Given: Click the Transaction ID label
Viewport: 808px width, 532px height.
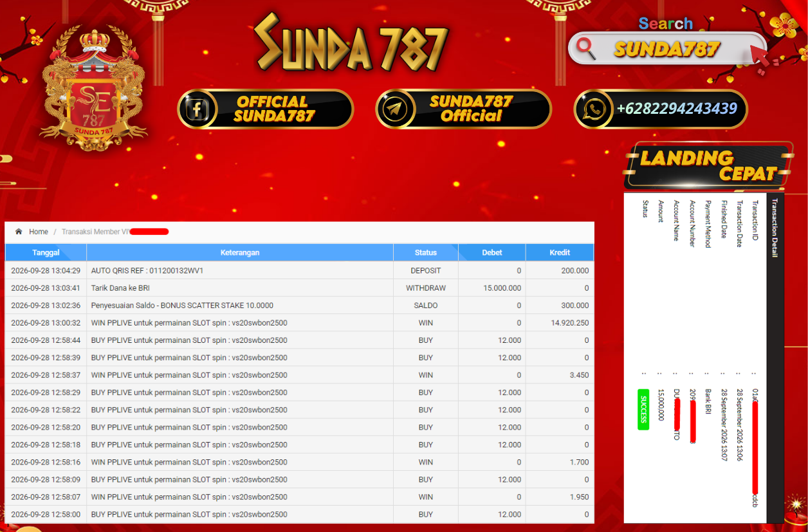Looking at the screenshot, I should pyautogui.click(x=755, y=221).
